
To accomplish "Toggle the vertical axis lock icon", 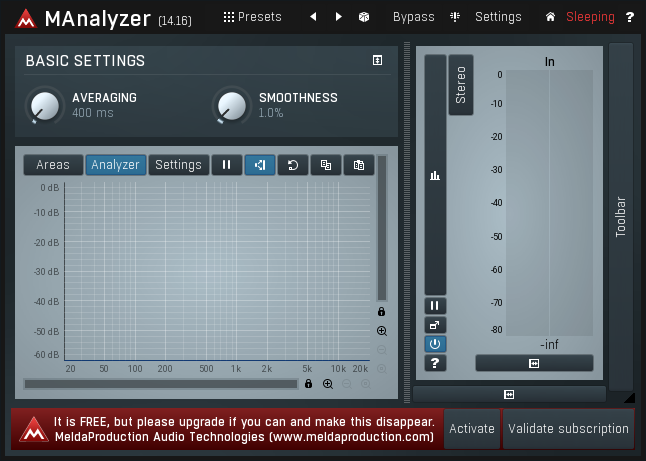I will click(x=381, y=312).
